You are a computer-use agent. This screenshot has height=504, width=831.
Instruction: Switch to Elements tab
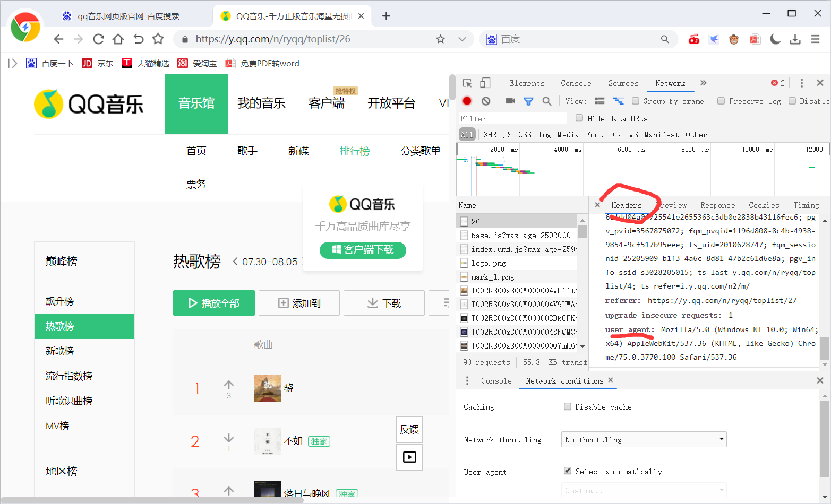tap(527, 83)
